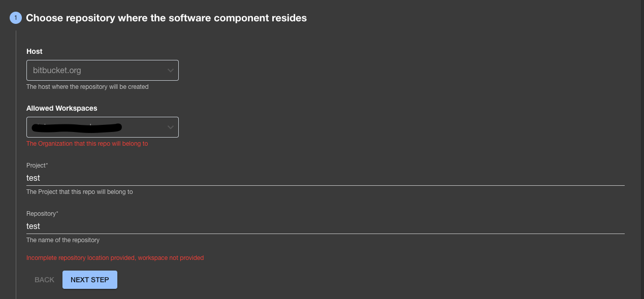The height and width of the screenshot is (299, 644).
Task: Select the Allowed Workspaces label
Action: (62, 108)
